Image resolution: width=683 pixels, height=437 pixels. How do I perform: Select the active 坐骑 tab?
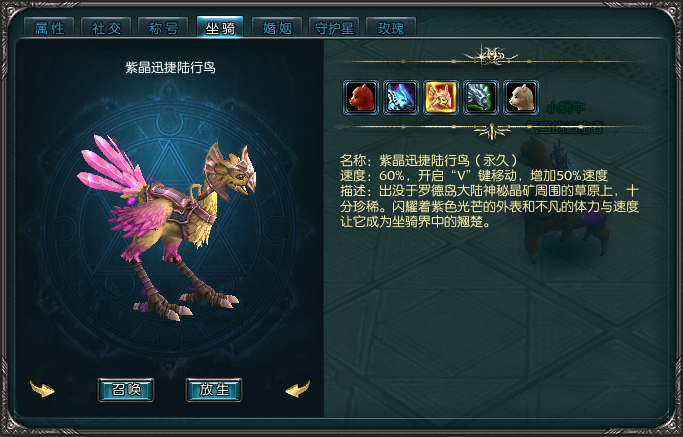point(220,27)
